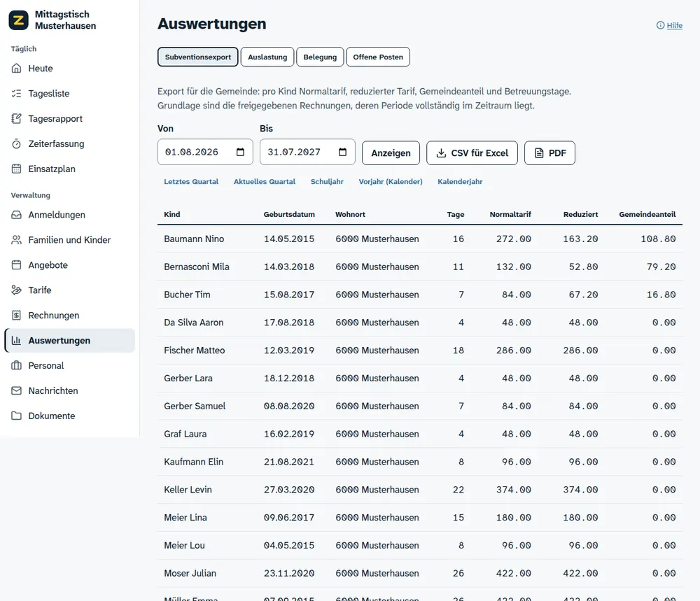This screenshot has height=601, width=700.
Task: Open the Von date picker calendar icon
Action: [240, 152]
